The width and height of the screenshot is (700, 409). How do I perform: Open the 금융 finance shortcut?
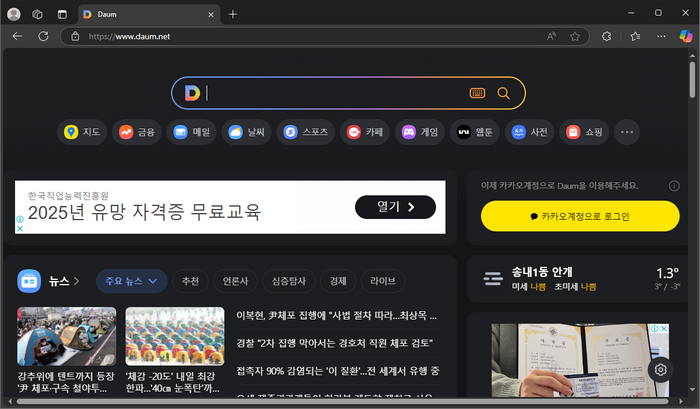[137, 132]
